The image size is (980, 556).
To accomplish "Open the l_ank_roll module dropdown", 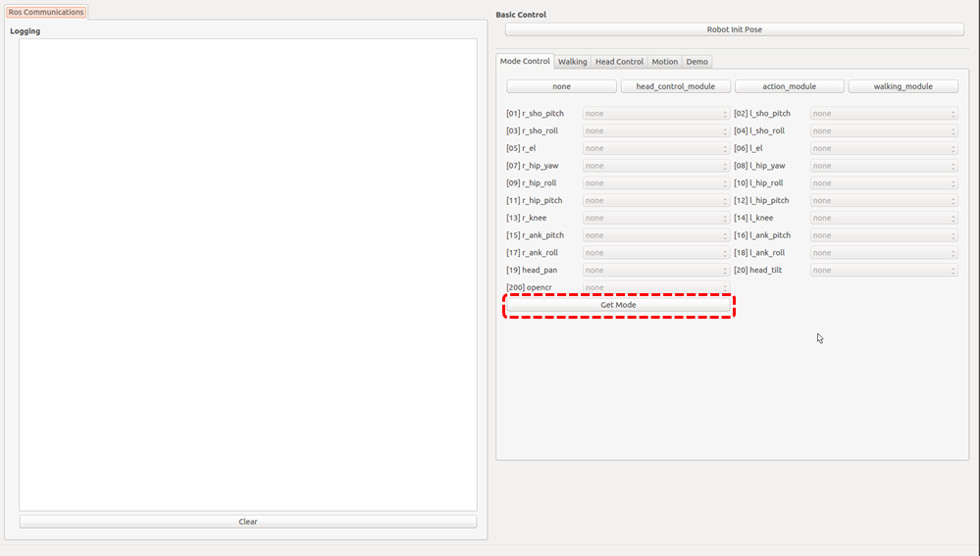I will pyautogui.click(x=884, y=254).
